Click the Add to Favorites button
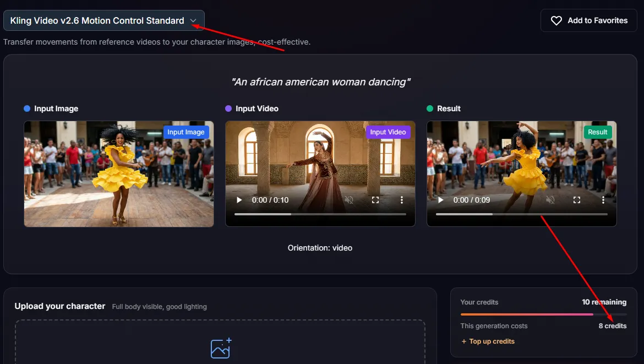The image size is (644, 364). [x=588, y=20]
